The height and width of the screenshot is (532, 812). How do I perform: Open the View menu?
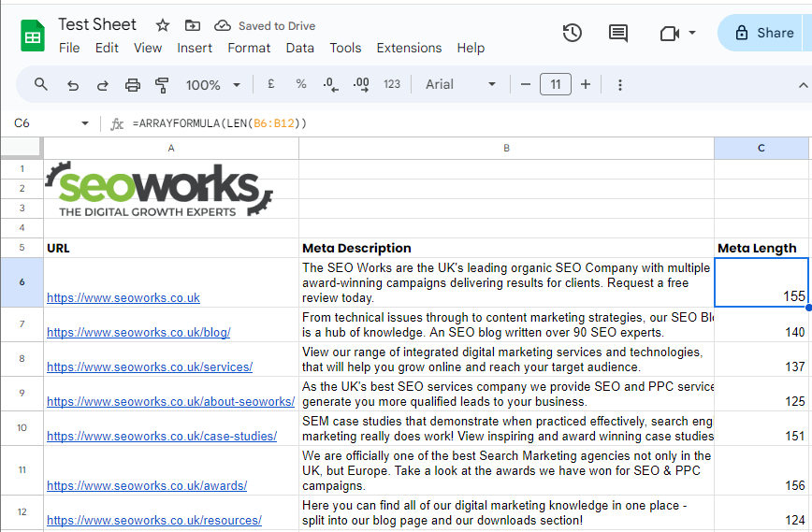pyautogui.click(x=148, y=48)
